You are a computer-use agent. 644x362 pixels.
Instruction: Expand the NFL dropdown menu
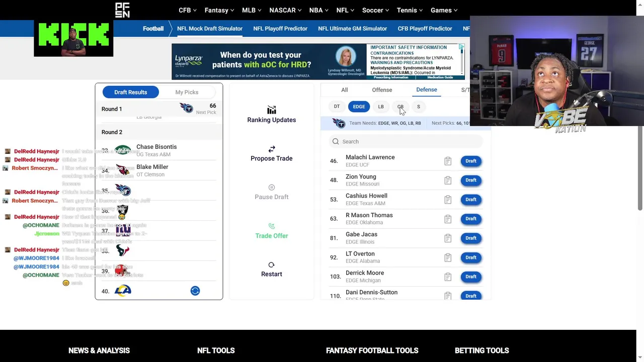point(345,10)
